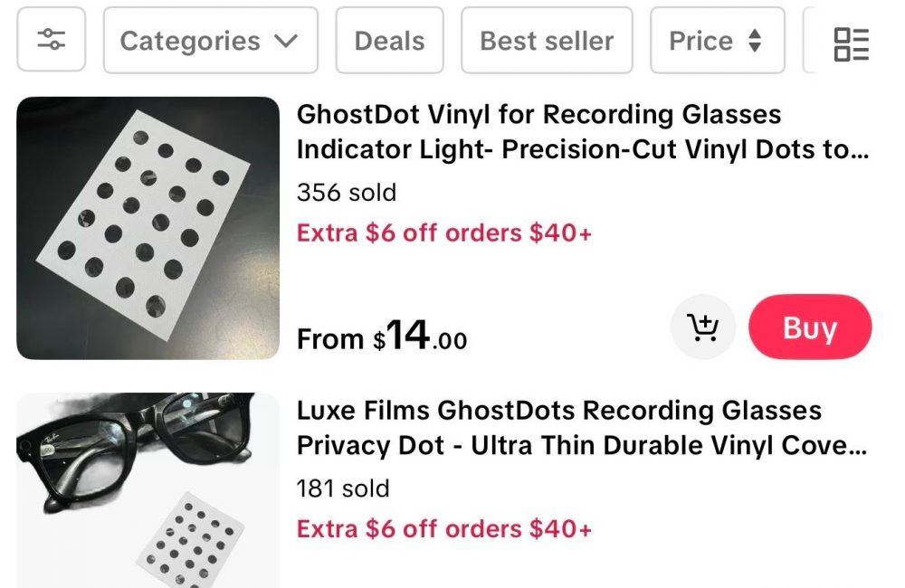This screenshot has height=588, width=905.
Task: Sort results using the Price label
Action: [x=700, y=41]
